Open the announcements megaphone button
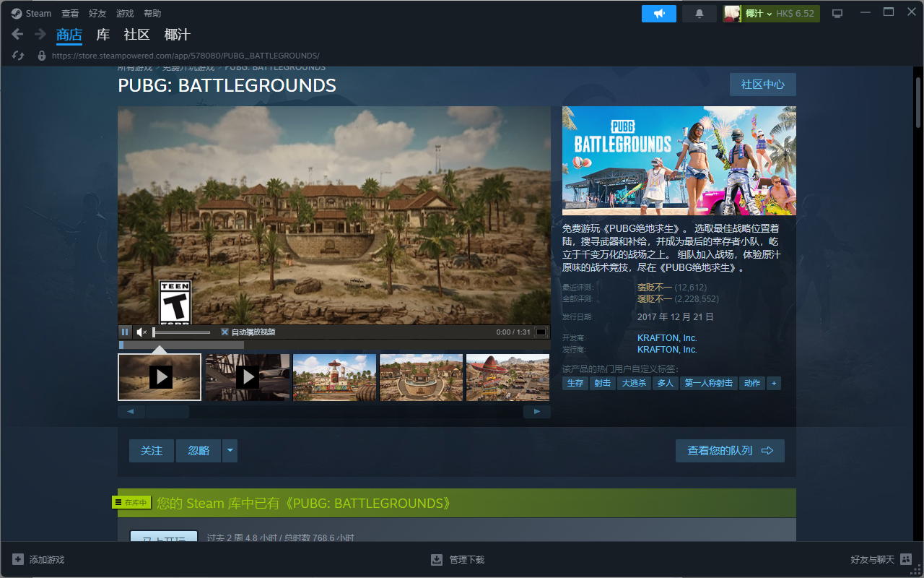 [x=659, y=14]
